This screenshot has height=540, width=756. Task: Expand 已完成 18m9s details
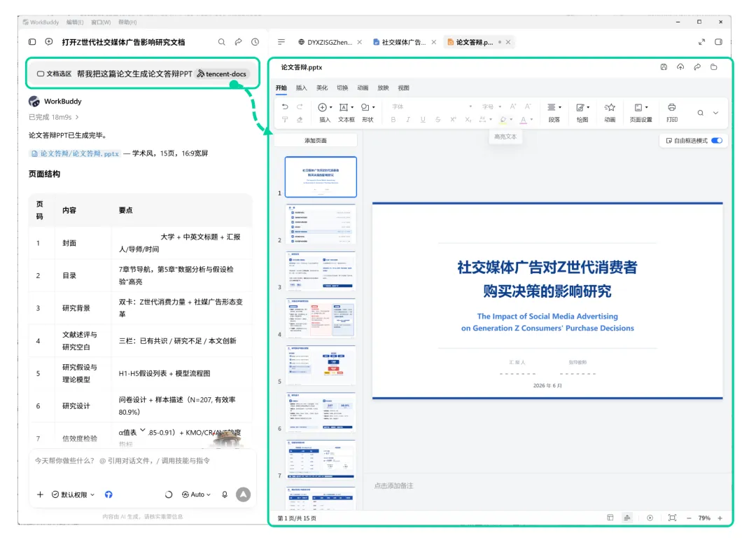coord(54,117)
